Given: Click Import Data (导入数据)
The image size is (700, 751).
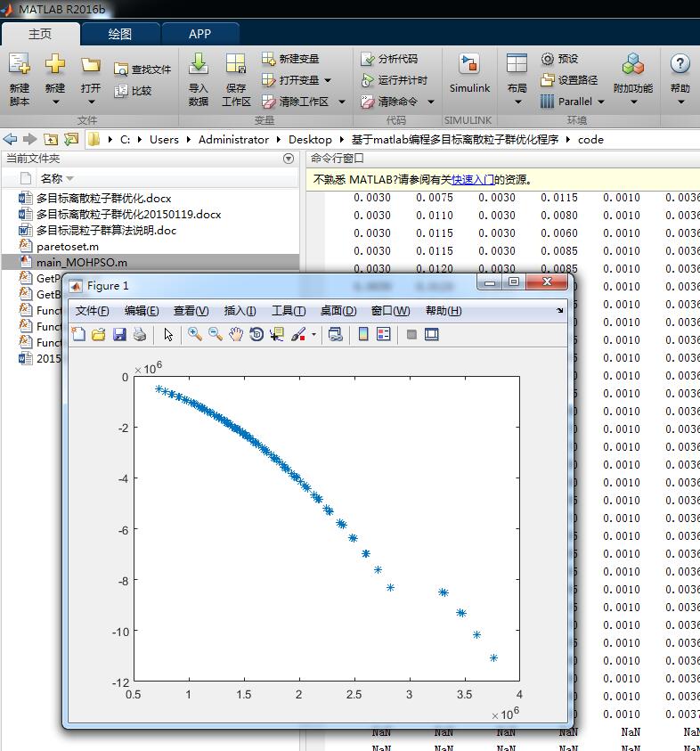Looking at the screenshot, I should [199, 80].
